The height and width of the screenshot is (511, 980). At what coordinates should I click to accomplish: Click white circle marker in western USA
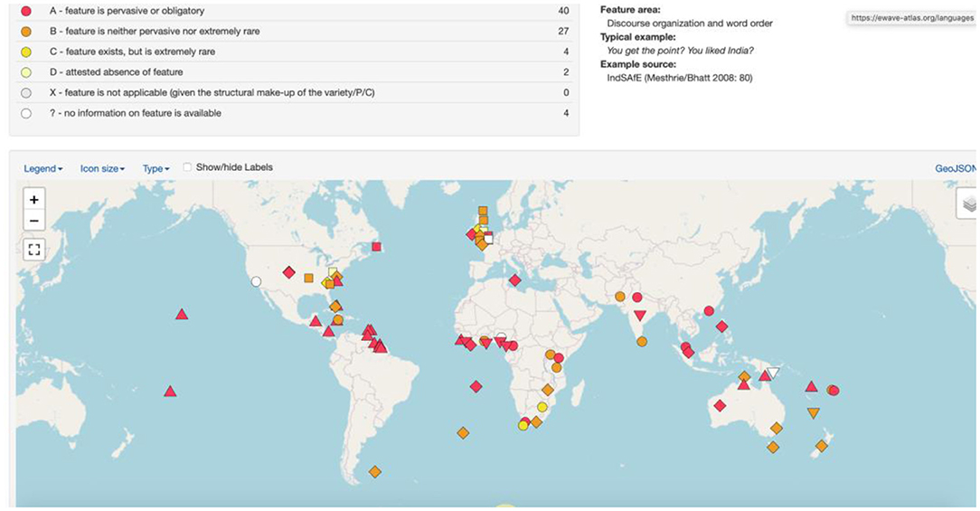coord(256,281)
